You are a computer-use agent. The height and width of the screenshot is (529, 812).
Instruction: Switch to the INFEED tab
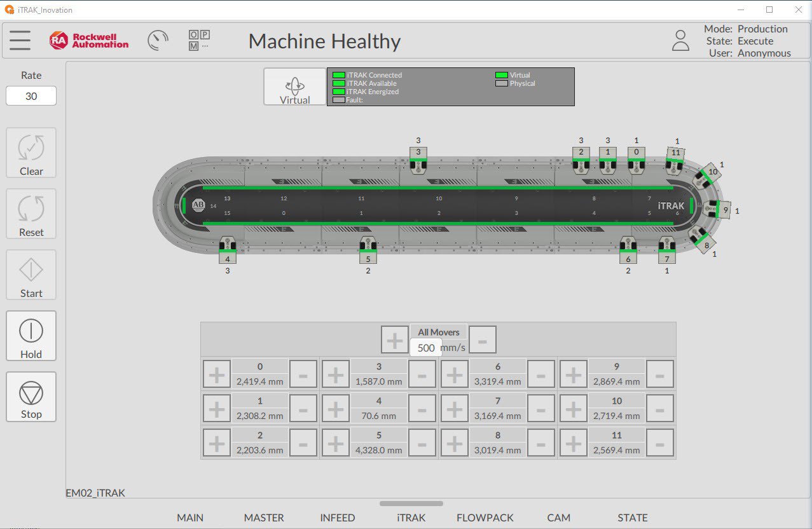338,518
